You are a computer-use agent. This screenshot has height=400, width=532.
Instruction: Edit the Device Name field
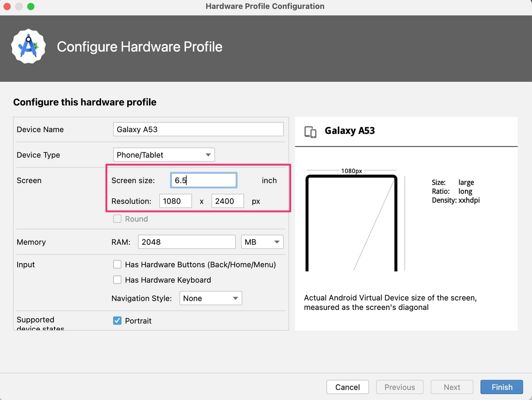click(198, 129)
